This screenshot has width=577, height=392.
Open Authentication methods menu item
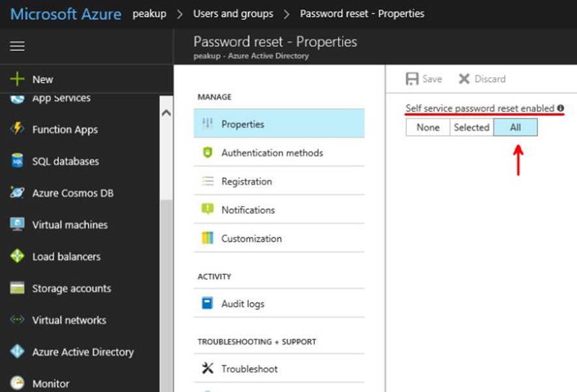coord(279,153)
